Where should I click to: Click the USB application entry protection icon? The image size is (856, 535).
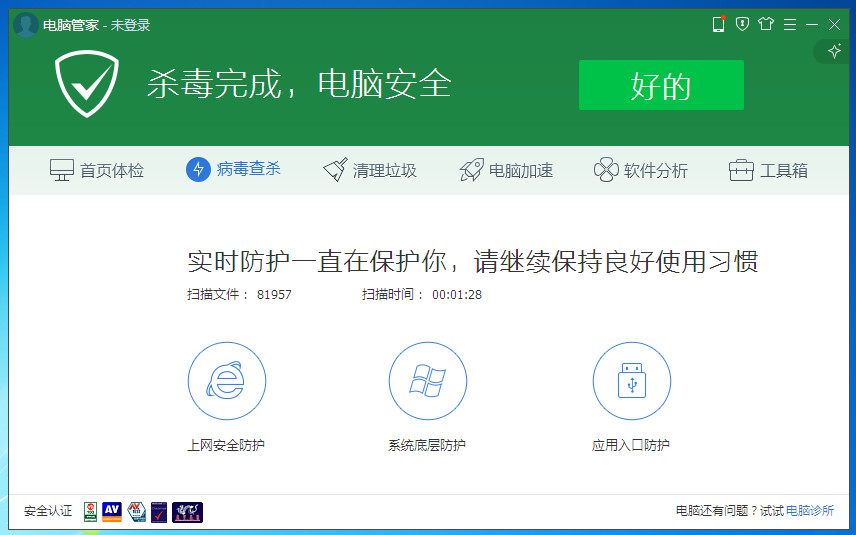point(632,381)
